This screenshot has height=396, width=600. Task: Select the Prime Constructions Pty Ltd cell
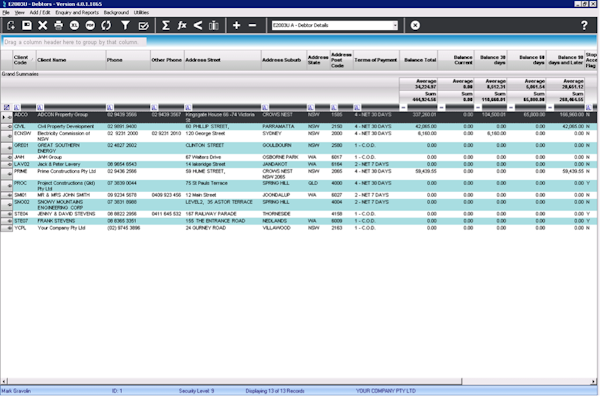click(71, 174)
